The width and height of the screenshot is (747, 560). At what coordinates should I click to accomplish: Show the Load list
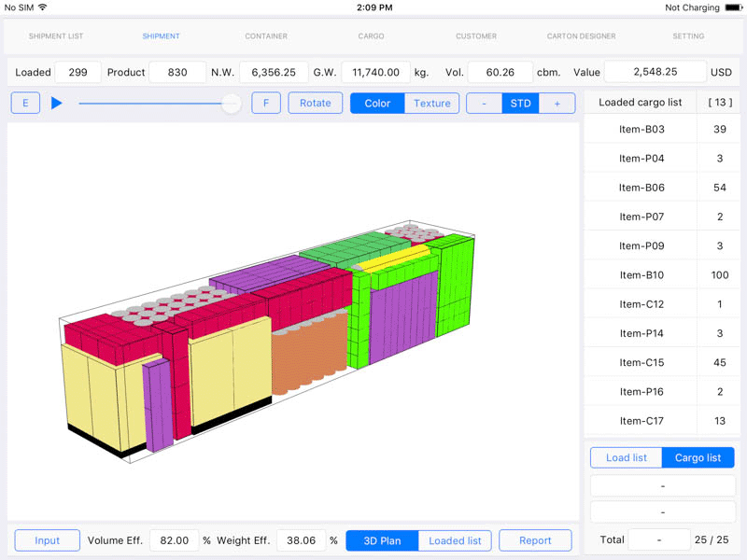point(626,457)
